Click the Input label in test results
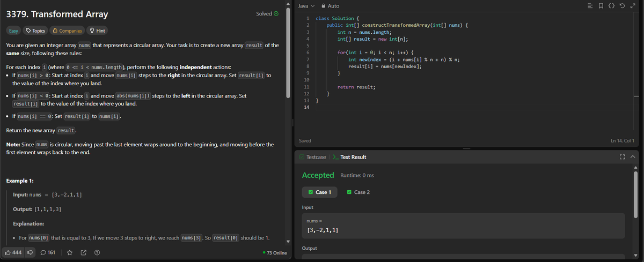644x262 pixels. click(308, 207)
